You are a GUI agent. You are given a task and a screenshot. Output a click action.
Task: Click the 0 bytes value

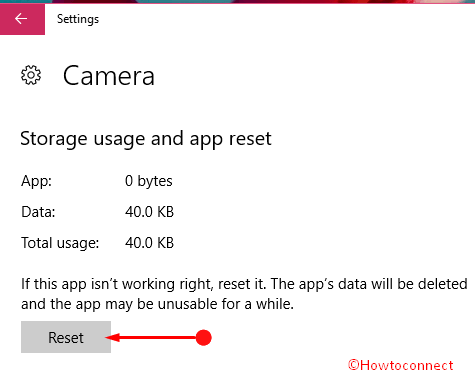(x=149, y=181)
